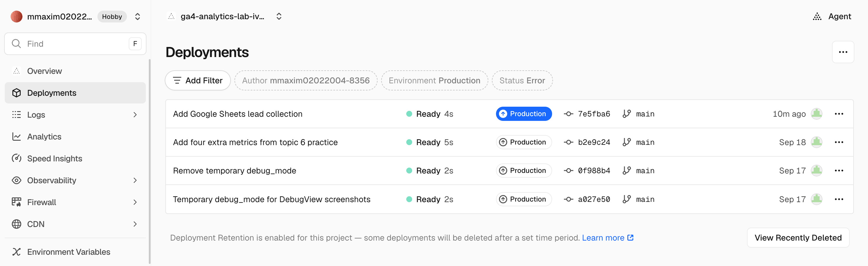Click Production badge for commit 0f988b4
This screenshot has height=266, width=868.
524,171
